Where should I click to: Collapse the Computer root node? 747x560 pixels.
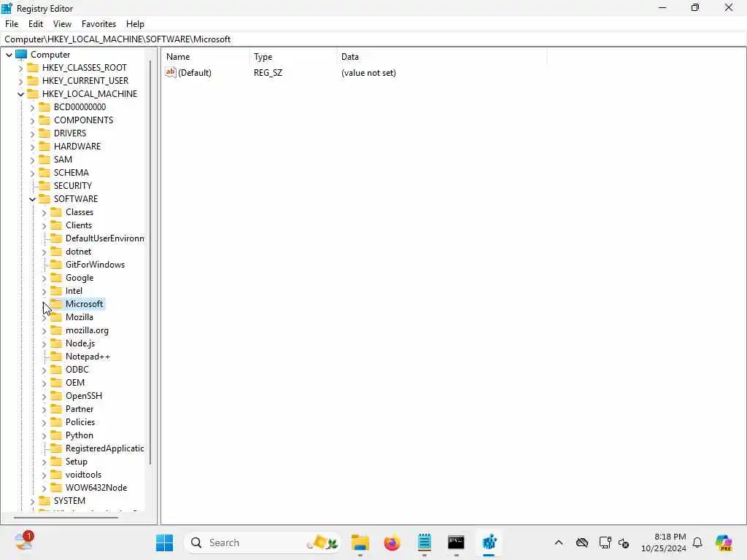9,55
